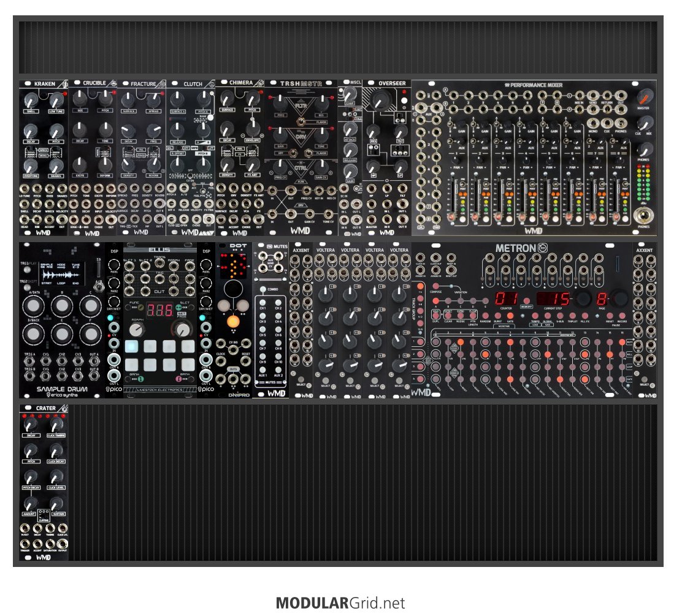Click the Sample Drum TRG2/SHIFT button

point(28,287)
